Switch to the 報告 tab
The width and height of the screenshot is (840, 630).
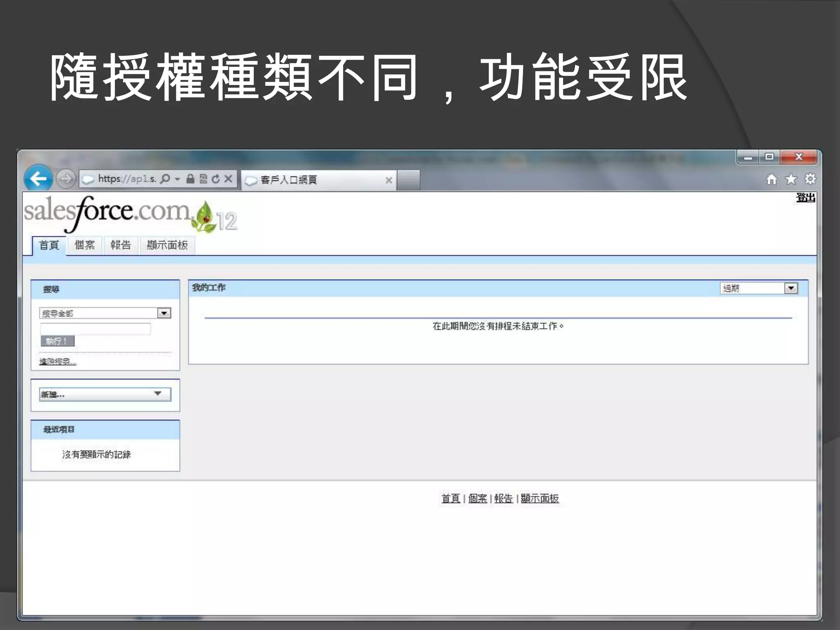(121, 245)
